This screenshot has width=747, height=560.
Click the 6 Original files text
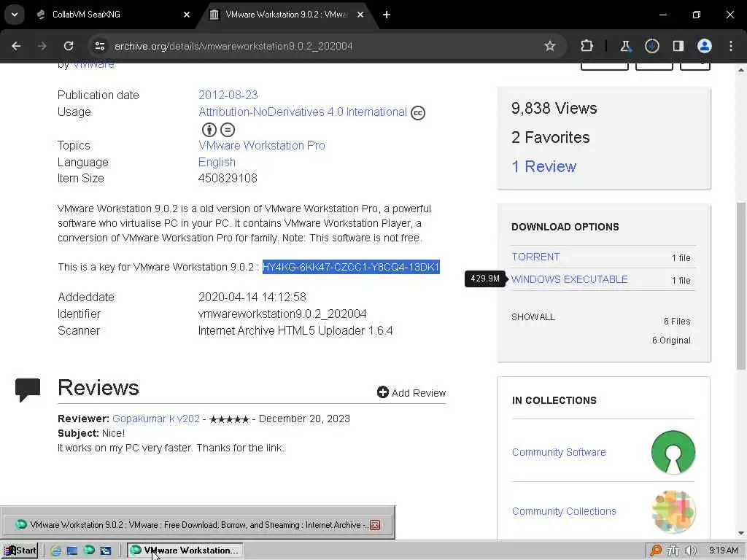[671, 341]
